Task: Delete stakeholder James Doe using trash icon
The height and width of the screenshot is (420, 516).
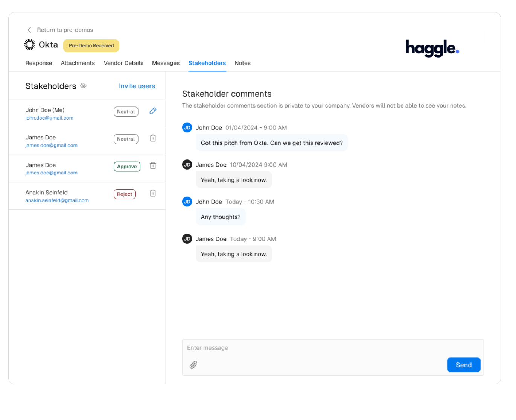Action: click(x=152, y=138)
